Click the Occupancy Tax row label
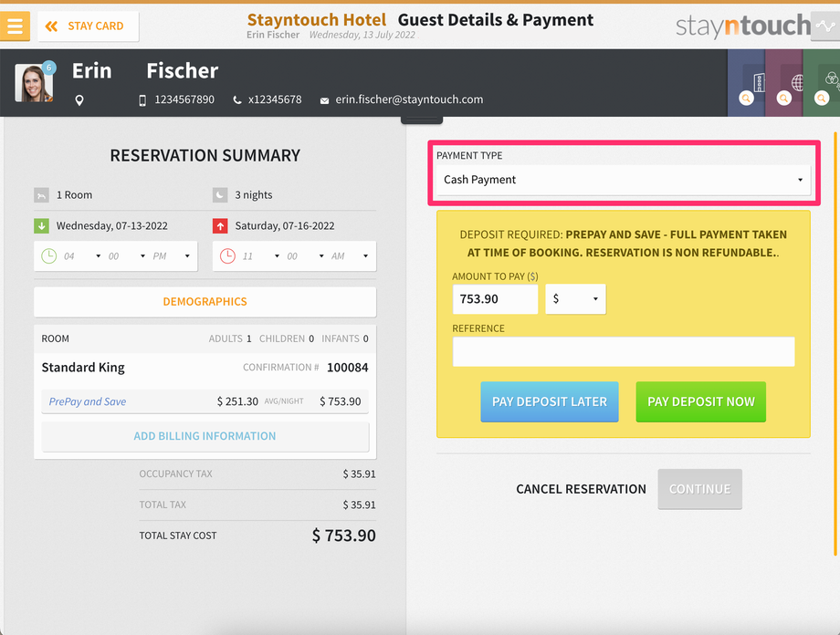This screenshot has width=840, height=635. pyautogui.click(x=175, y=474)
